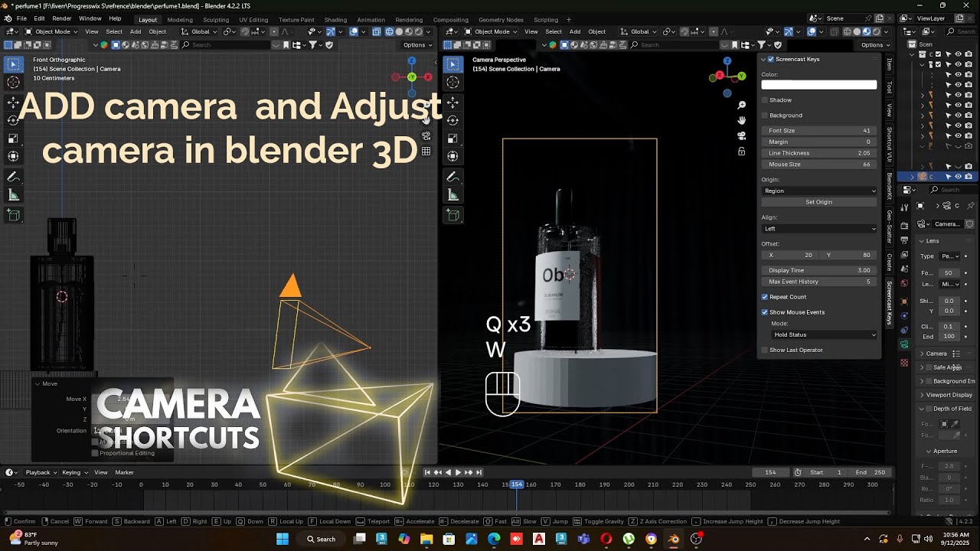Select the Add Cube tool in Camera Perspective viewport
This screenshot has height=551, width=980.
(x=453, y=216)
